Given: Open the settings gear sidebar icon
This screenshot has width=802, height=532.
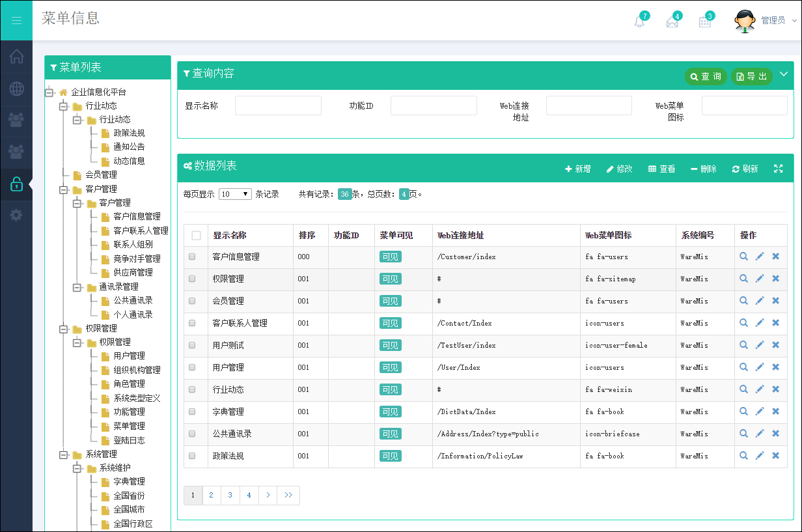Looking at the screenshot, I should (17, 216).
